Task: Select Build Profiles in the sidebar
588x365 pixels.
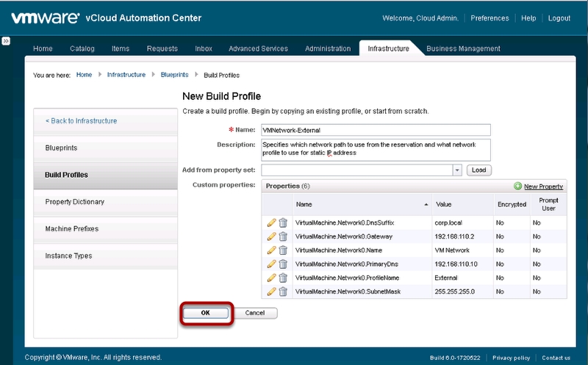Action: (105, 176)
